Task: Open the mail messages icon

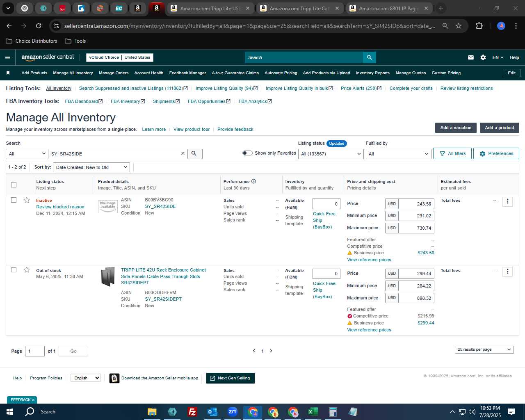Action: coord(471,57)
